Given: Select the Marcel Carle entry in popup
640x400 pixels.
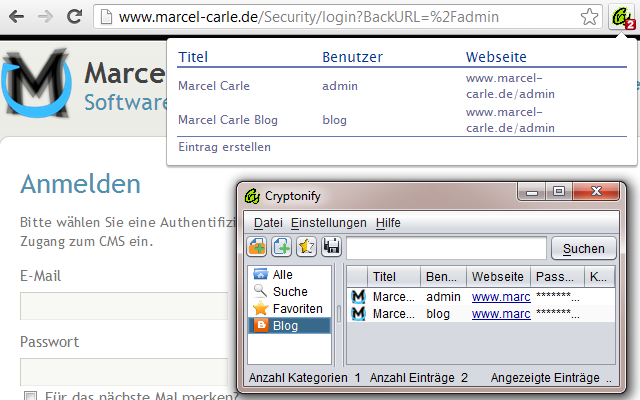Looking at the screenshot, I should pos(214,86).
